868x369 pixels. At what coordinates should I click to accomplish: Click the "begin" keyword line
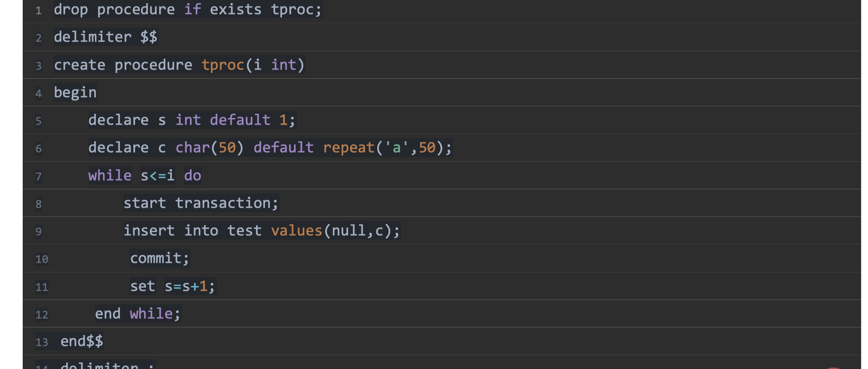(75, 93)
